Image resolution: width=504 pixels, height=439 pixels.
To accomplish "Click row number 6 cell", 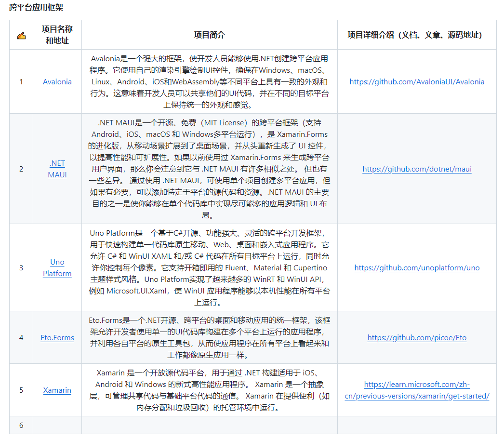I will [21, 425].
